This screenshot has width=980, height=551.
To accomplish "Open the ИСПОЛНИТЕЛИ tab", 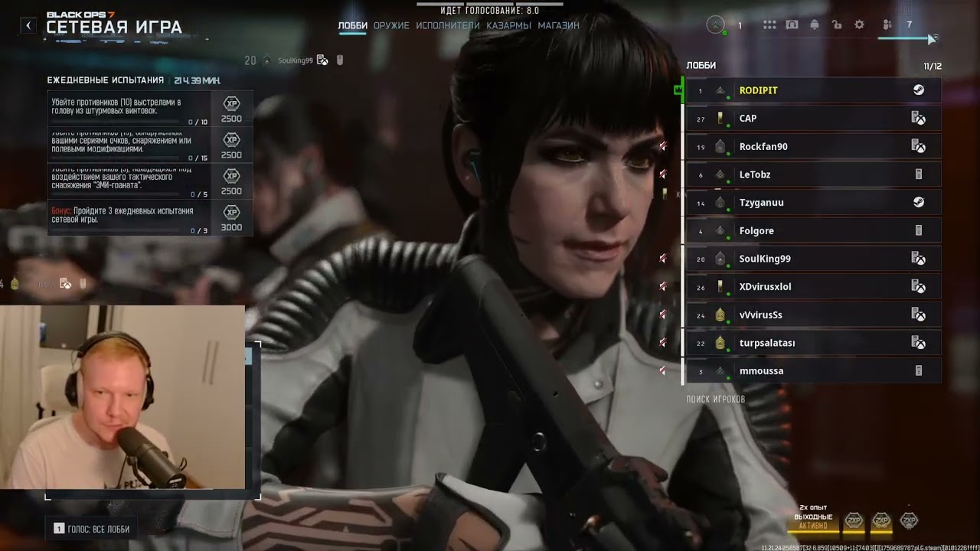I will [448, 25].
